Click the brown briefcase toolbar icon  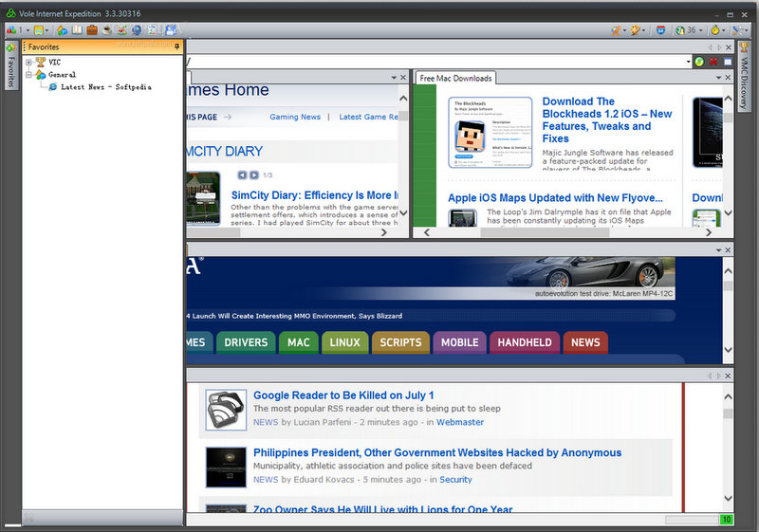click(92, 30)
